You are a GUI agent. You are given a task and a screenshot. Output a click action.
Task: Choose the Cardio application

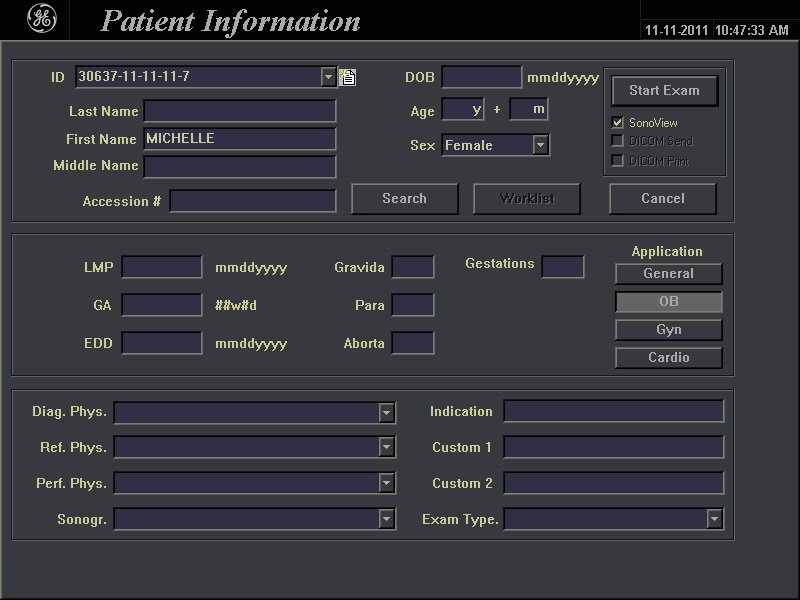tap(668, 357)
